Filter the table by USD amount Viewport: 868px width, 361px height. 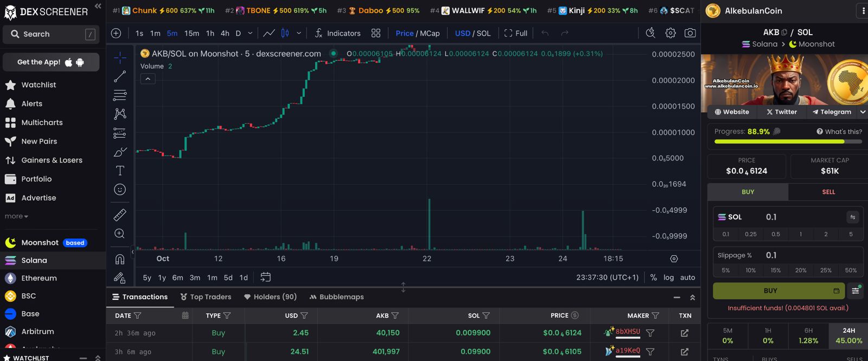click(x=304, y=315)
